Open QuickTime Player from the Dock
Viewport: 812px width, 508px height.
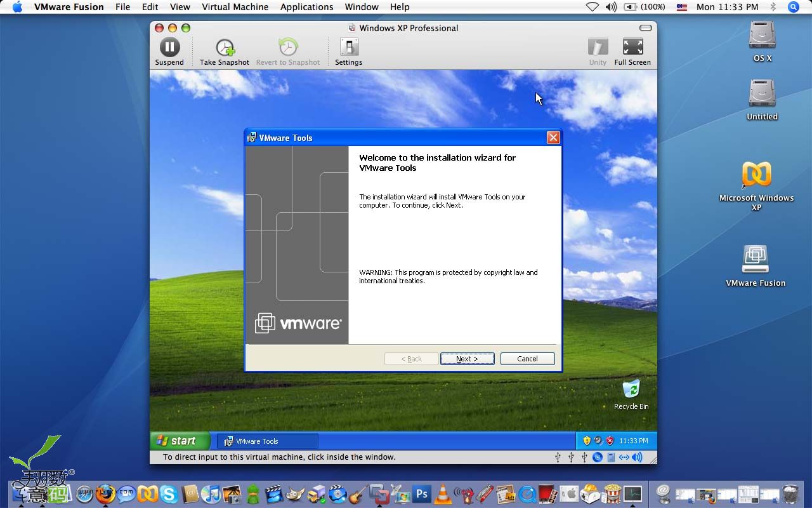[527, 494]
